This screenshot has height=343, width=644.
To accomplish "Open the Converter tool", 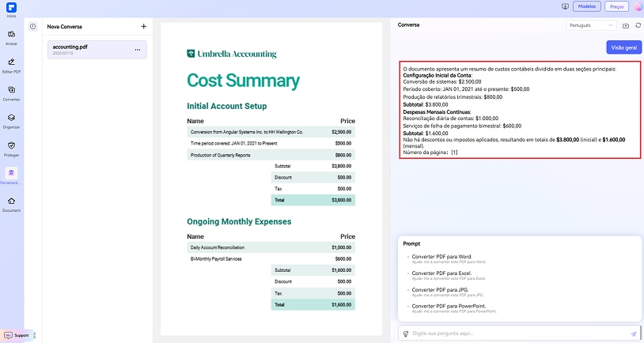I will pos(11,93).
